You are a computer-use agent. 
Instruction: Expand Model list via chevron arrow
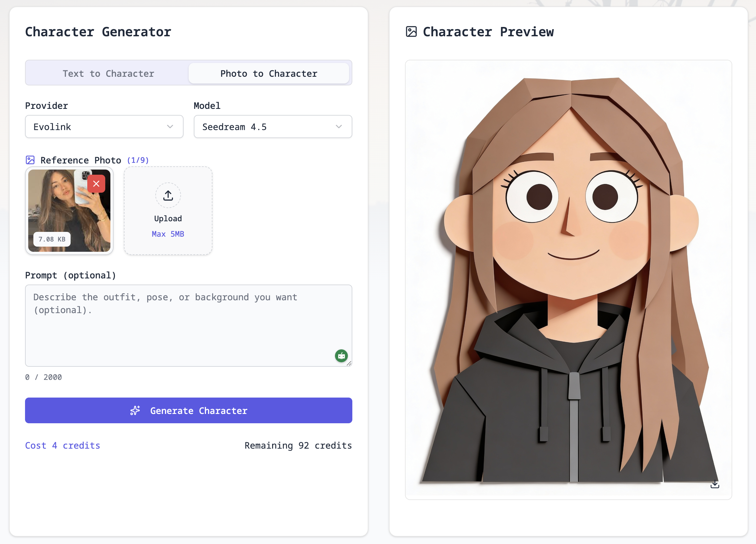click(x=339, y=127)
